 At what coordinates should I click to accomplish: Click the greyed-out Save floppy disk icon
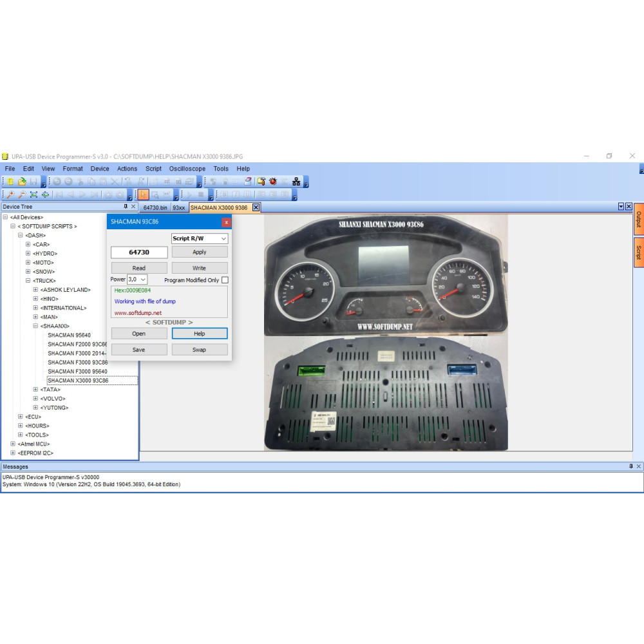[33, 182]
